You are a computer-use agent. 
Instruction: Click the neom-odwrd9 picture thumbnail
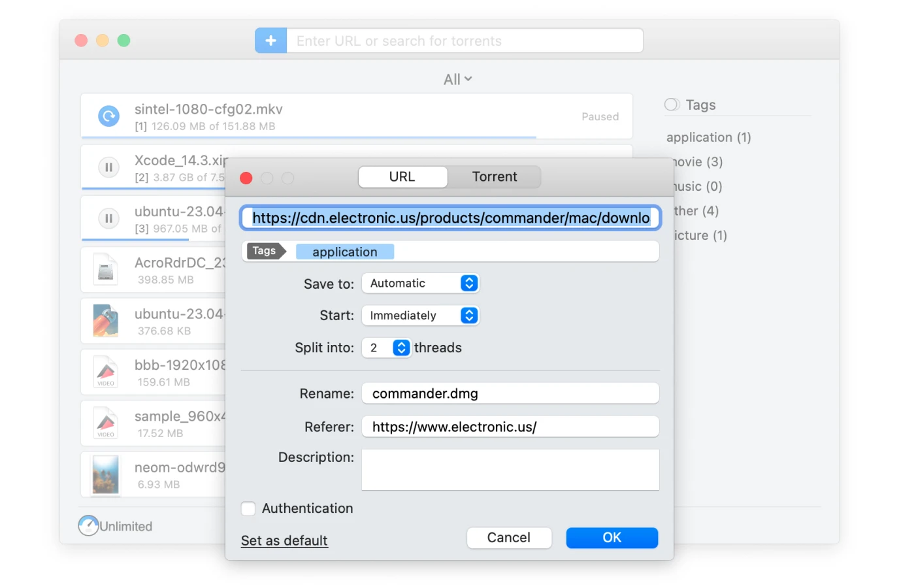pos(106,474)
